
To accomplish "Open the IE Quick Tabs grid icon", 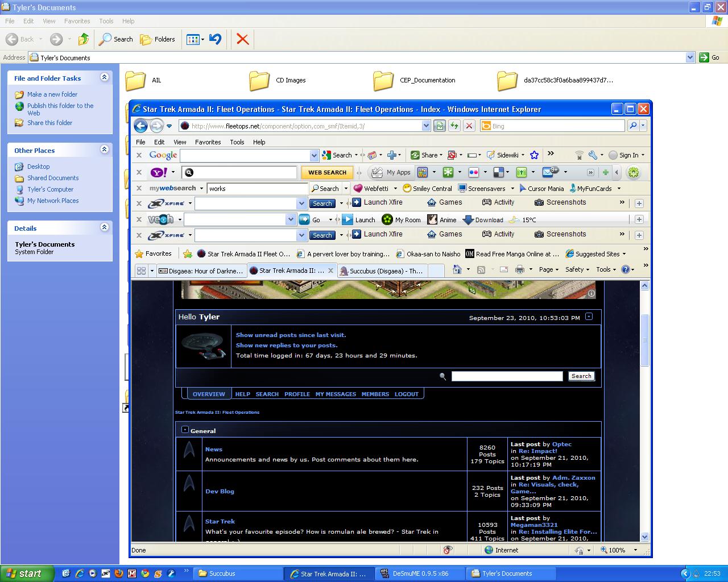I will tap(141, 271).
